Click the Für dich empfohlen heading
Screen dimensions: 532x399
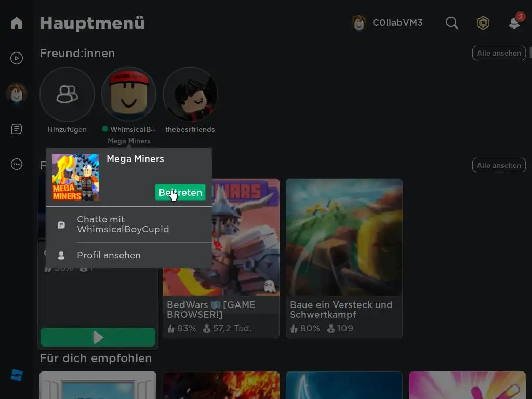point(96,358)
